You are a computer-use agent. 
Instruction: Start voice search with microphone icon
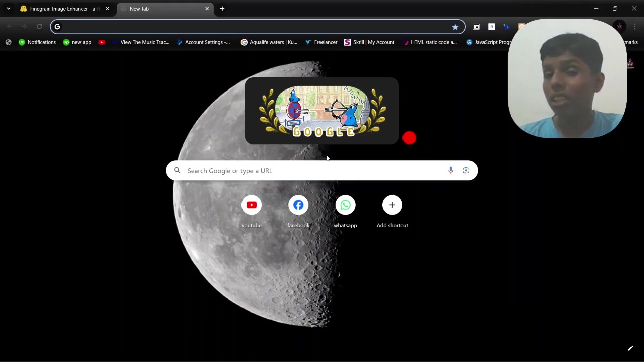pyautogui.click(x=451, y=171)
